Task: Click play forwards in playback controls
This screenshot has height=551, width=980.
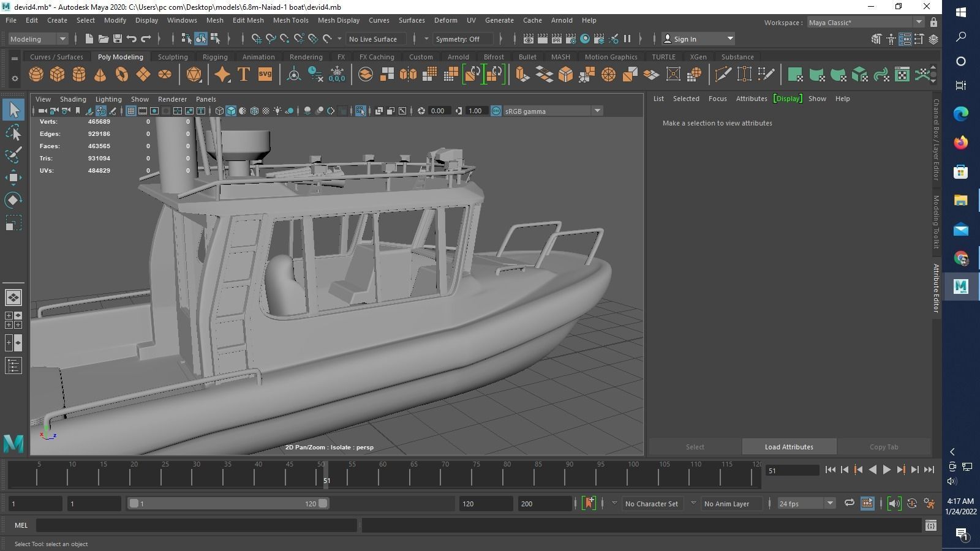Action: (887, 470)
